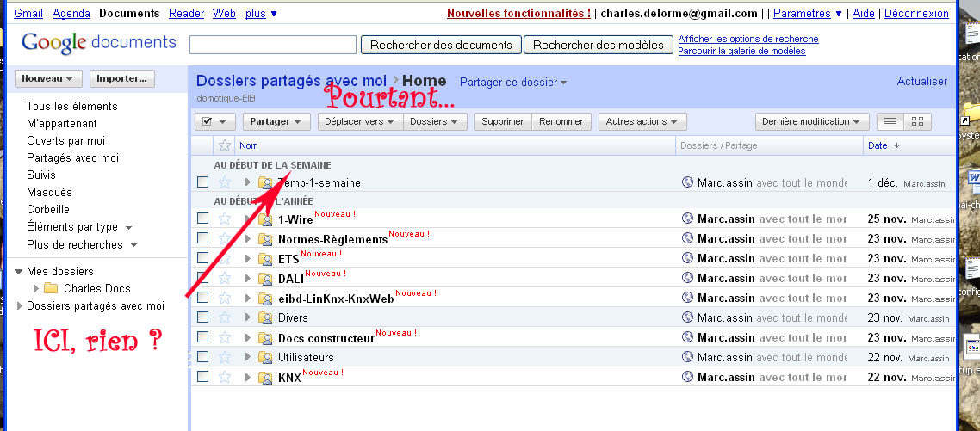The height and width of the screenshot is (431, 980).
Task: Open M'appartenant view
Action: click(x=62, y=124)
